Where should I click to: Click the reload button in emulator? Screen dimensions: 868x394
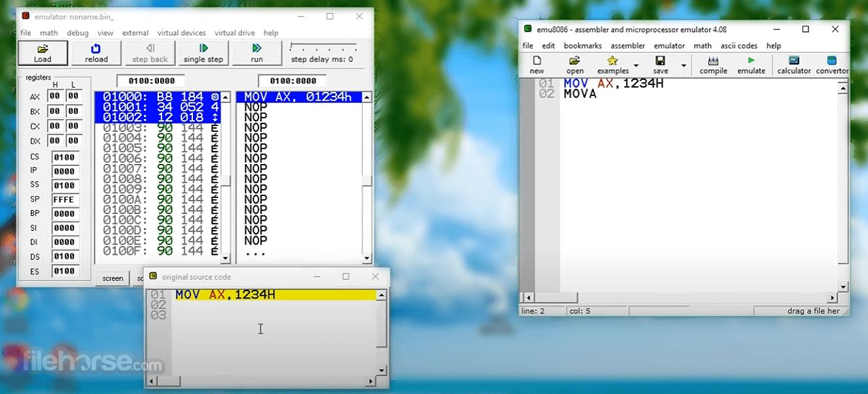point(96,53)
